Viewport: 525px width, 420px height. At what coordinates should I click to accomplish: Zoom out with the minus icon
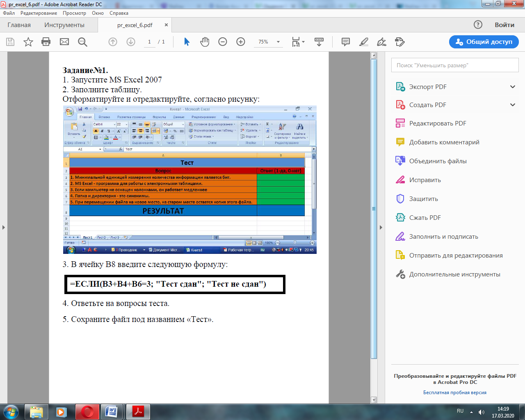tap(223, 42)
